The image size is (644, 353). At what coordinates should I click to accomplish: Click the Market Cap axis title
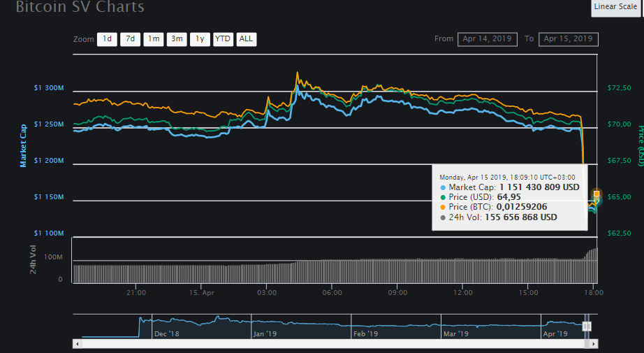(x=23, y=146)
